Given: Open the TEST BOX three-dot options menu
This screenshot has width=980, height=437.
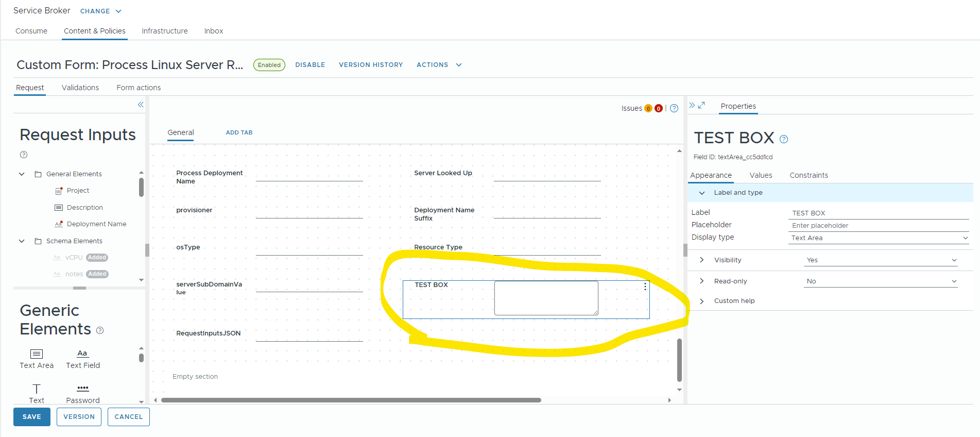Looking at the screenshot, I should pyautogui.click(x=645, y=287).
